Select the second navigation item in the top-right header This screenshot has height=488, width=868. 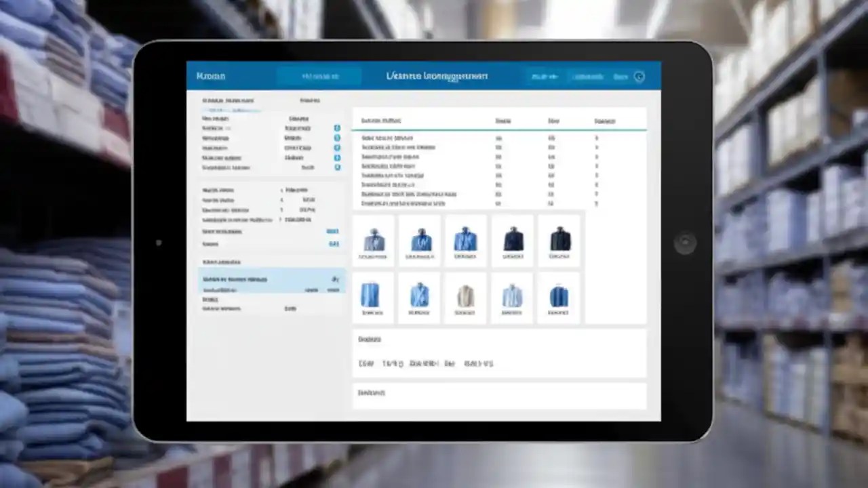pyautogui.click(x=587, y=77)
